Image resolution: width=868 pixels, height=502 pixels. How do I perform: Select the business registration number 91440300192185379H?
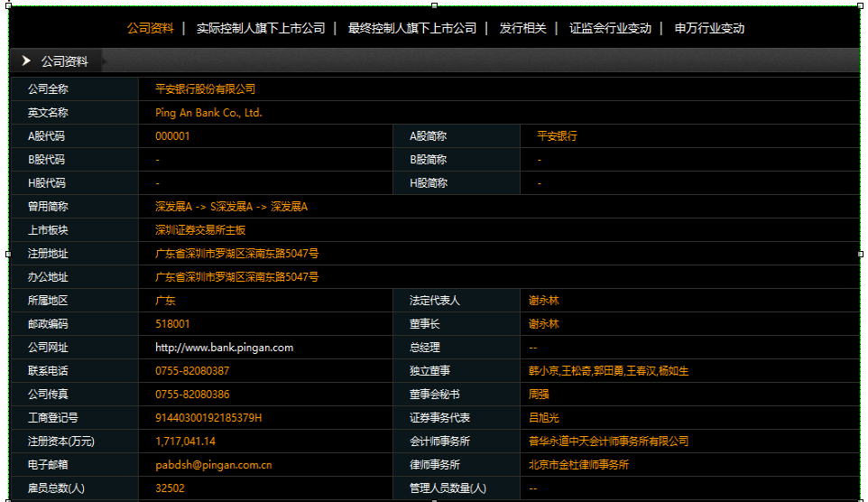point(208,418)
